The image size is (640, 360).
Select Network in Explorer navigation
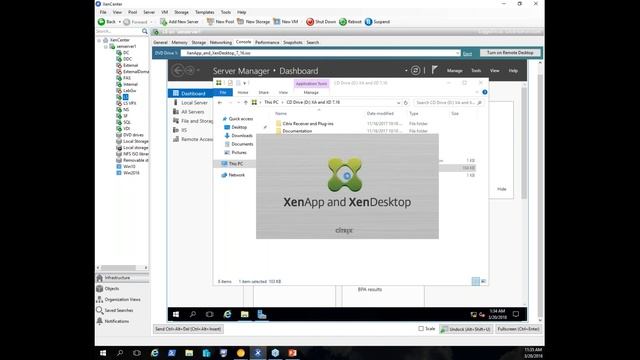coord(237,175)
